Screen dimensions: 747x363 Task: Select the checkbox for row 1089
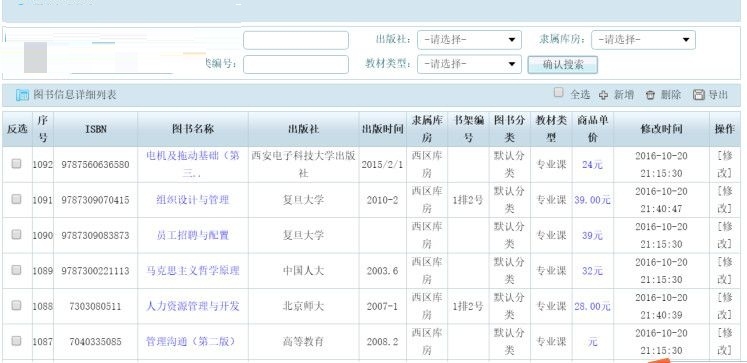click(x=17, y=270)
